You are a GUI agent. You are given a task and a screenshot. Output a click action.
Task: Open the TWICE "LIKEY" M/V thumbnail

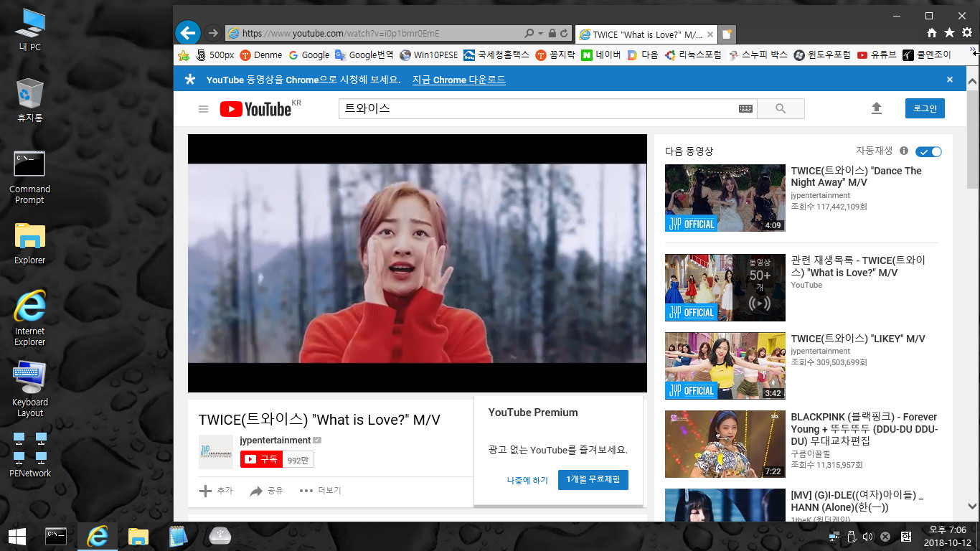point(725,366)
